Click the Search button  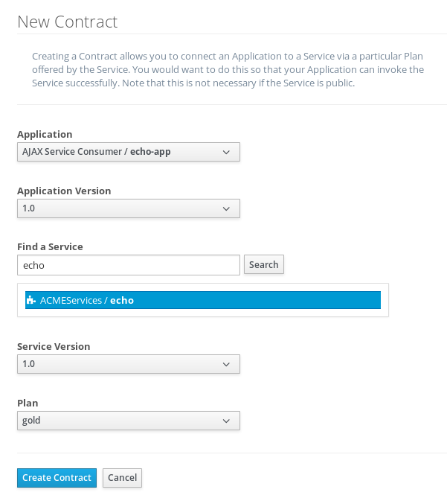(264, 264)
